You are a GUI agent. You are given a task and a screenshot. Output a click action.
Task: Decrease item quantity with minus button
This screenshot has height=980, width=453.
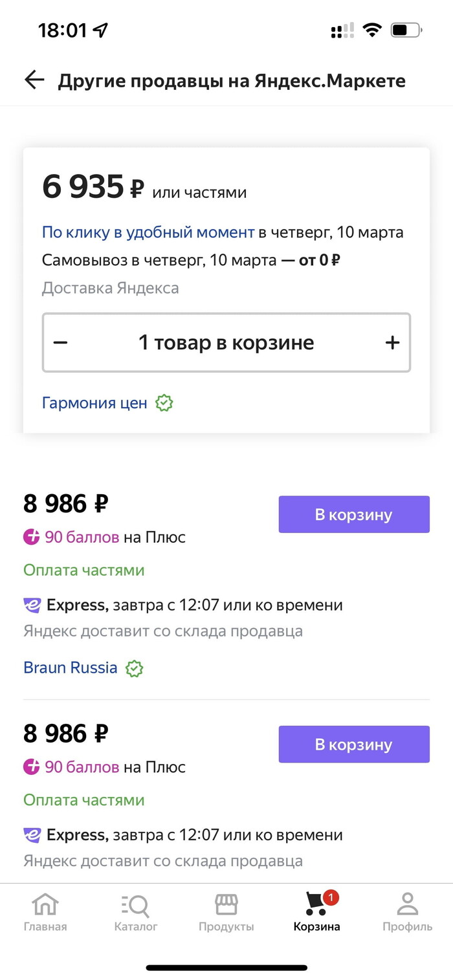(x=60, y=343)
